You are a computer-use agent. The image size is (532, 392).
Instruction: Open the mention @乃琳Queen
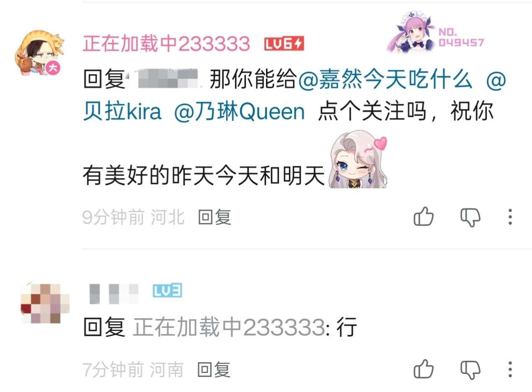tap(239, 112)
